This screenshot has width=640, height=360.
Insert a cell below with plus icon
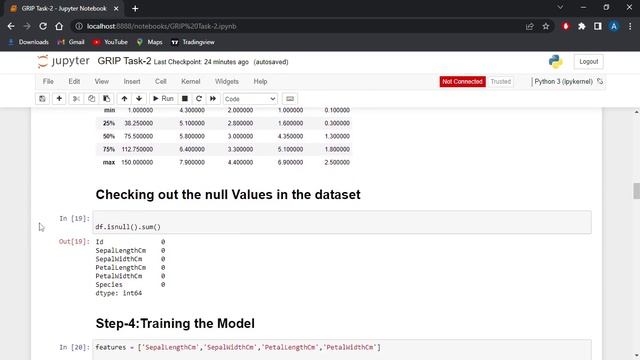pos(59,99)
